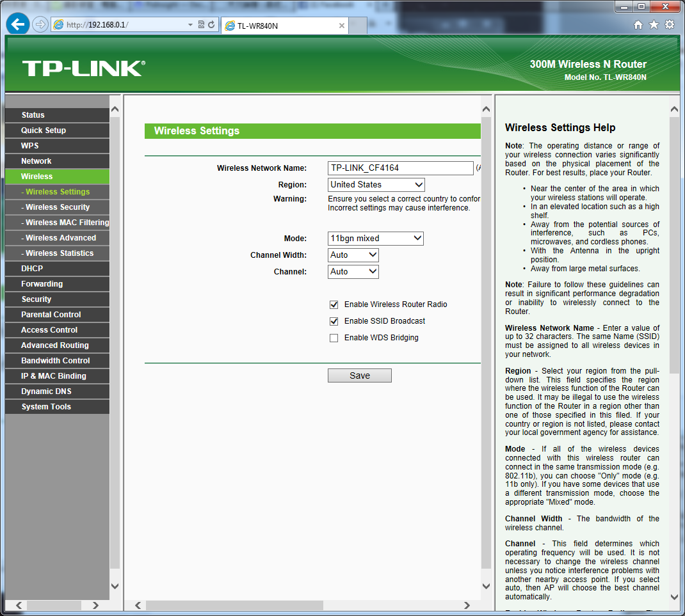
Task: Click the Save button
Action: pos(359,375)
